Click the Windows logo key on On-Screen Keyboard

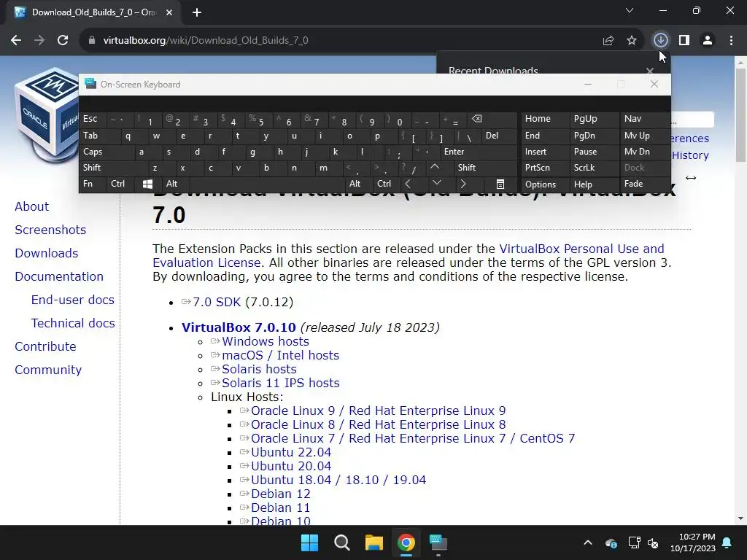147,184
